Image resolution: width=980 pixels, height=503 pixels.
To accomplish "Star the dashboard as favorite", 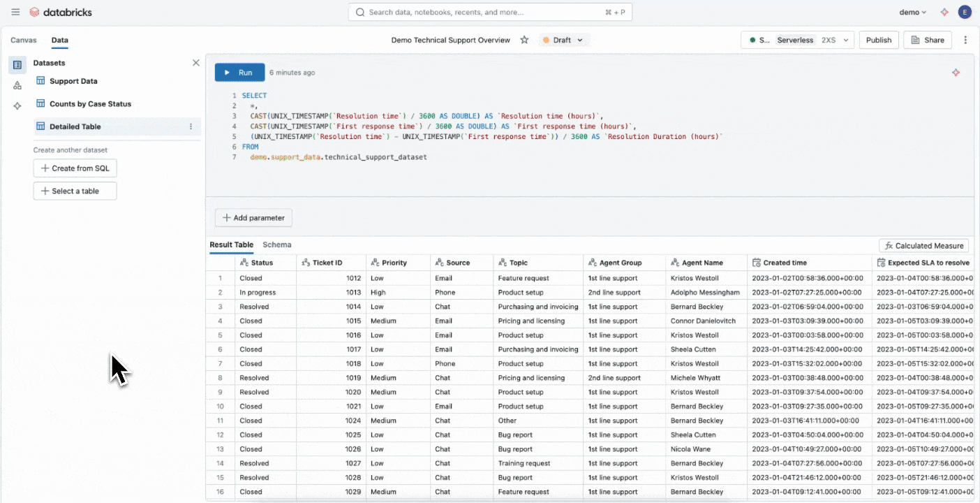I will (x=524, y=40).
